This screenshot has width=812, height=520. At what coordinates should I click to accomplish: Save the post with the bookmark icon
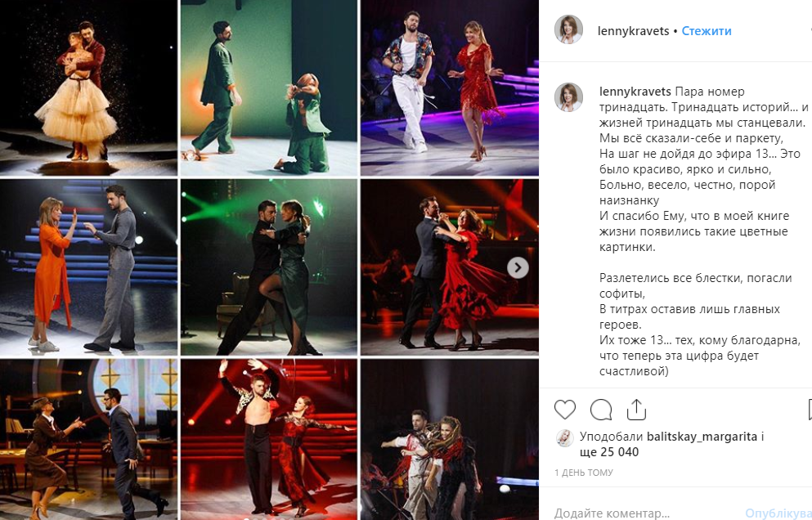[810, 410]
